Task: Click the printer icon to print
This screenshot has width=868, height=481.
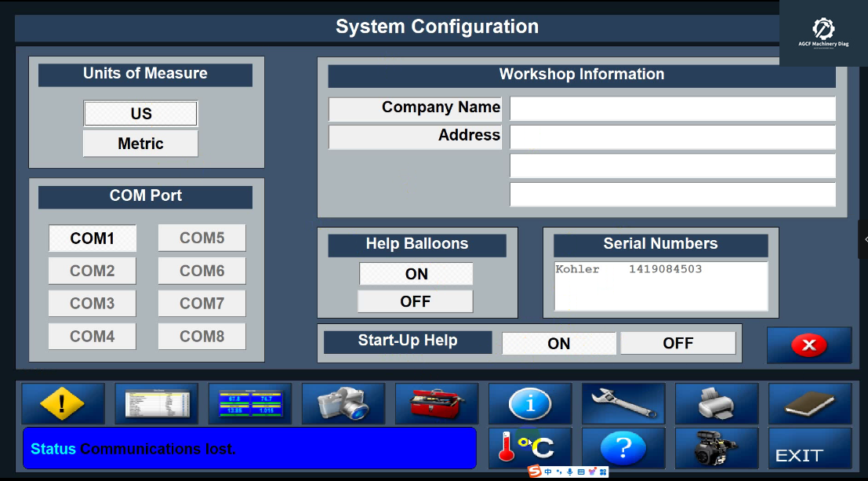Action: click(716, 403)
